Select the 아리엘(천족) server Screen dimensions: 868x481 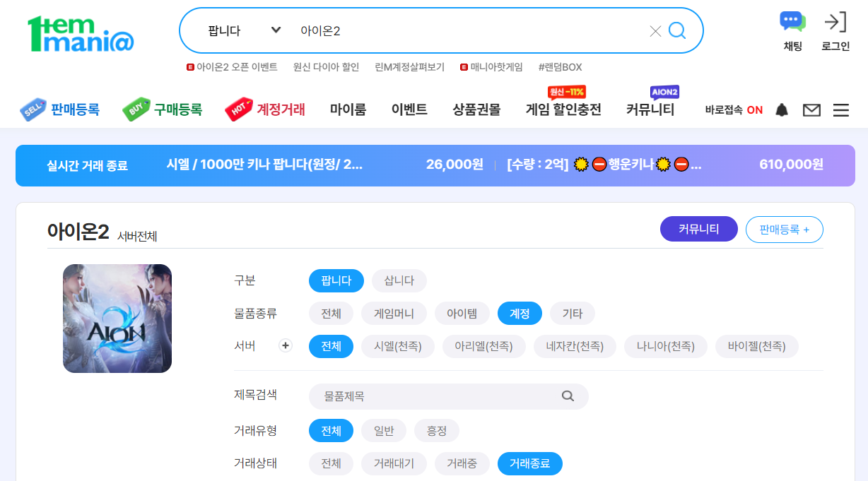pyautogui.click(x=484, y=346)
